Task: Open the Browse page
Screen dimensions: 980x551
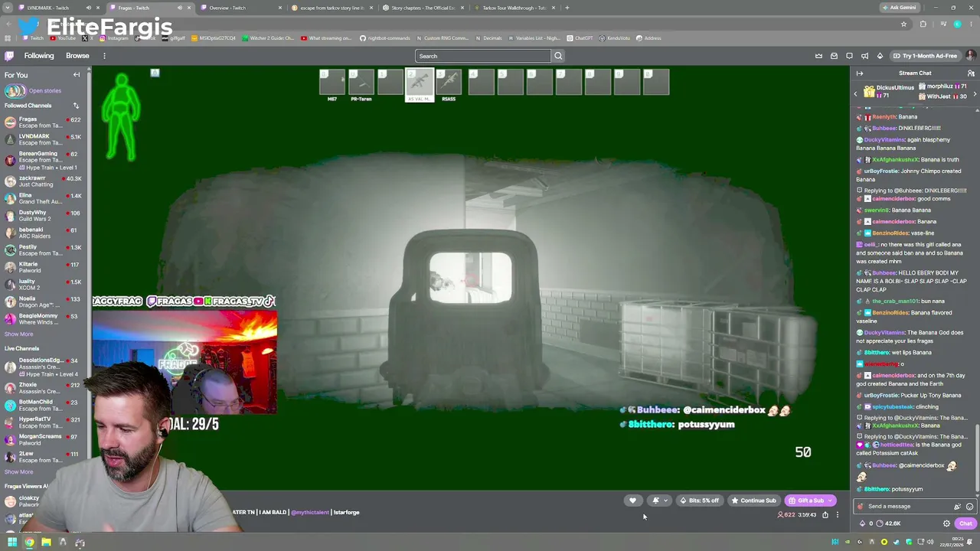Action: [77, 56]
